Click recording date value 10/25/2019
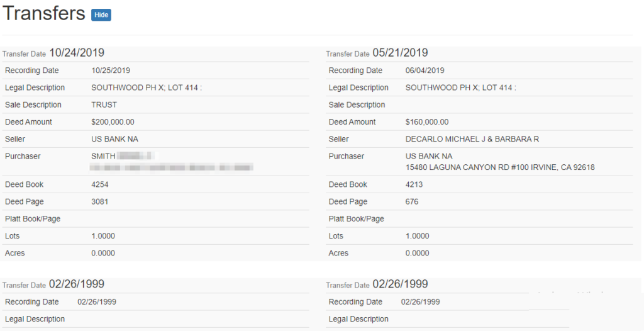 111,70
